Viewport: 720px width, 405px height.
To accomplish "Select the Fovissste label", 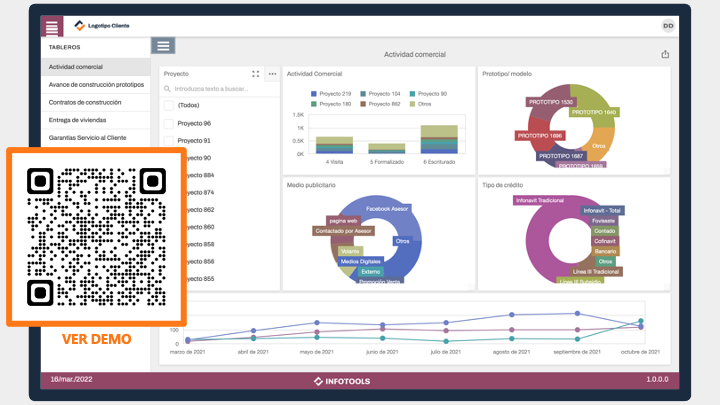I will [x=603, y=221].
